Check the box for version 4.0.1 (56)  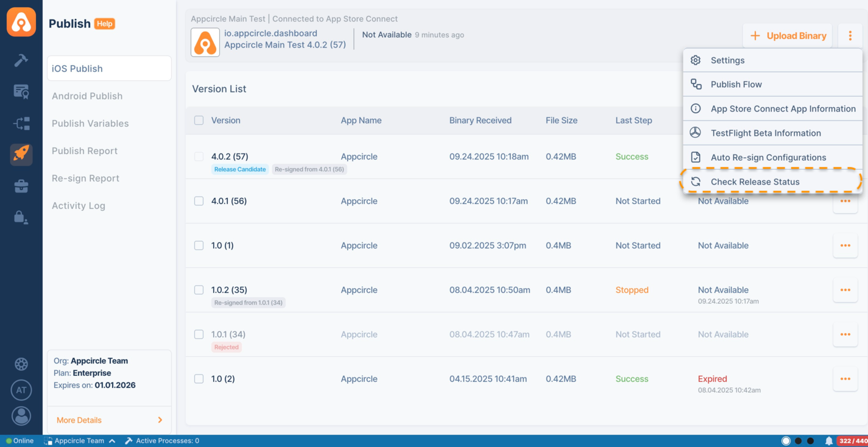coord(199,201)
